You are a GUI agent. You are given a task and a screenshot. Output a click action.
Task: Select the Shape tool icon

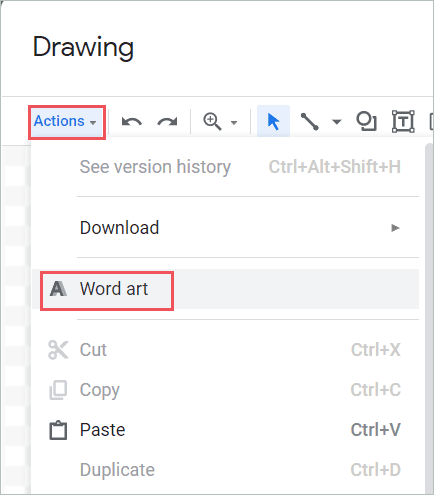click(x=366, y=121)
